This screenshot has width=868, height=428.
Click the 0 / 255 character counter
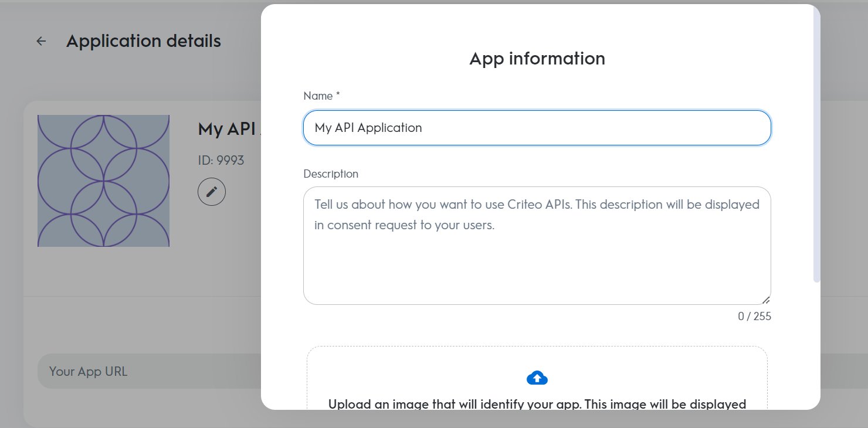(x=754, y=317)
